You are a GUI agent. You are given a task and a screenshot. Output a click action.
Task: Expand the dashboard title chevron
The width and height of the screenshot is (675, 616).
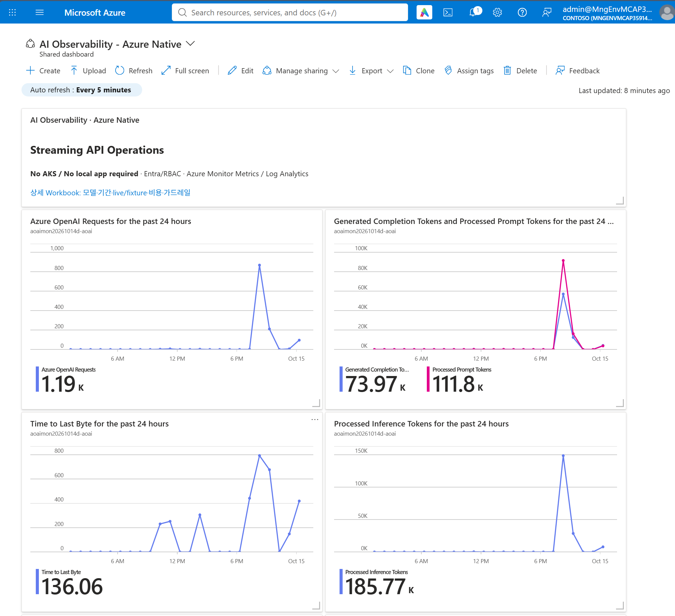(x=190, y=44)
